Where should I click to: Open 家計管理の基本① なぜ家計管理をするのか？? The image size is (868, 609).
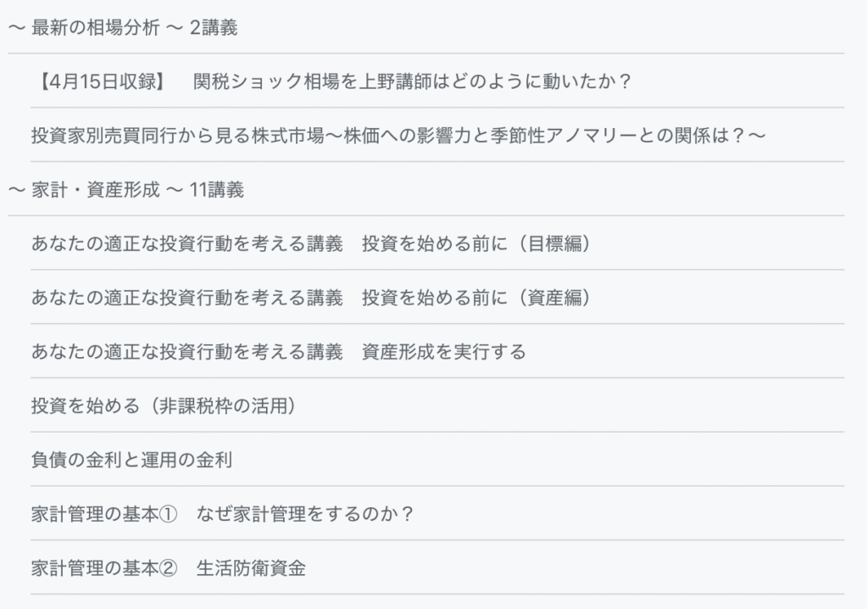(437, 514)
